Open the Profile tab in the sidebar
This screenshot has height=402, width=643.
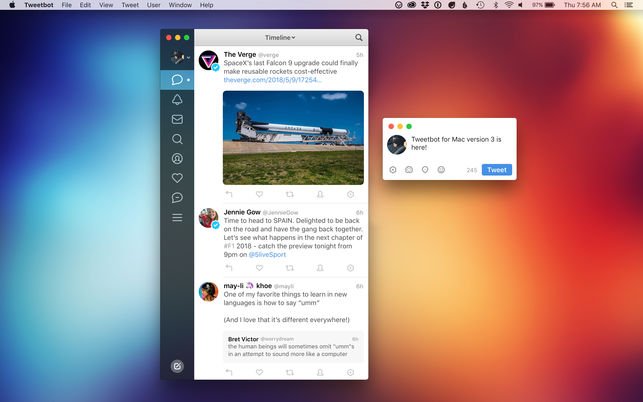[x=177, y=158]
